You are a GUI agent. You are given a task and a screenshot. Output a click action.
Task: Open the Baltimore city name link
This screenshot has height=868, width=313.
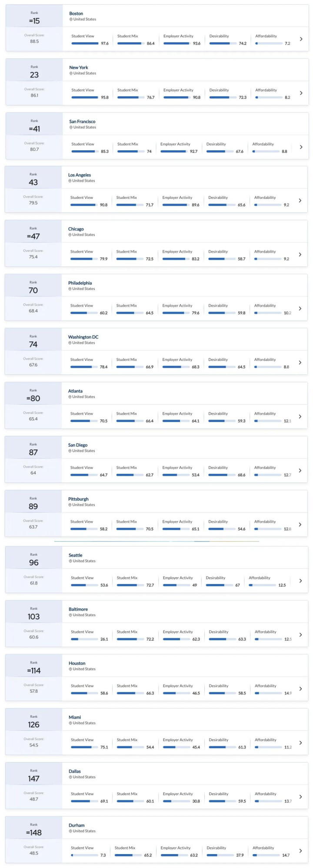pos(78,609)
